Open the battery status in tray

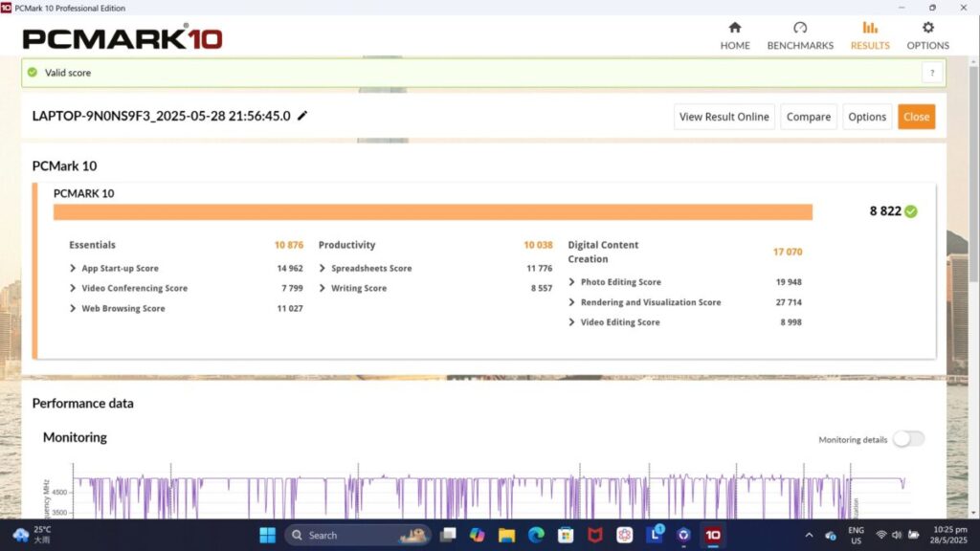914,535
